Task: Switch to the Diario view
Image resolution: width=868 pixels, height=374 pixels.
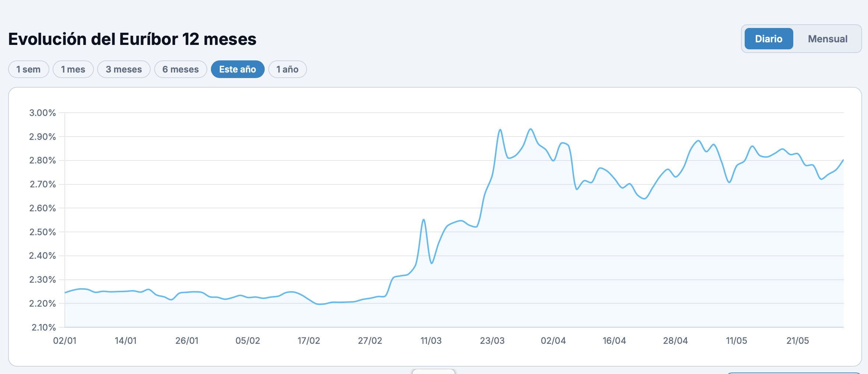Action: point(769,39)
